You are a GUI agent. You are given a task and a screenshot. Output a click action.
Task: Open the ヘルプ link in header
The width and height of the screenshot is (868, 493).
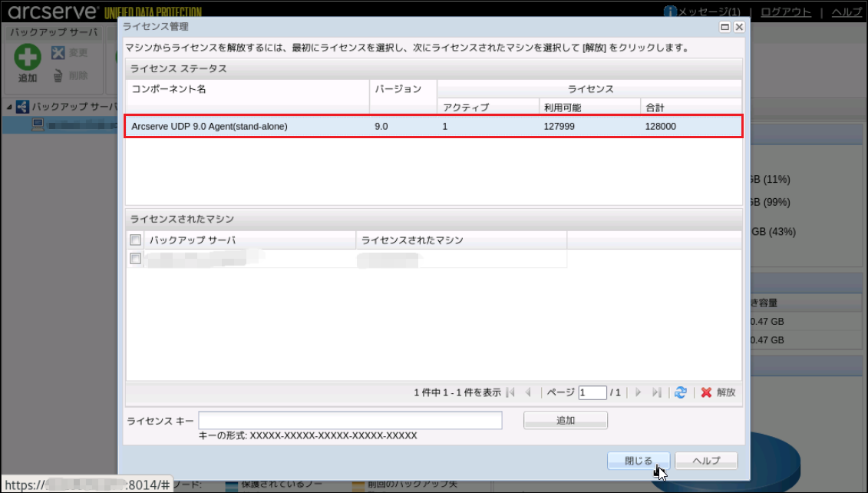pyautogui.click(x=847, y=12)
